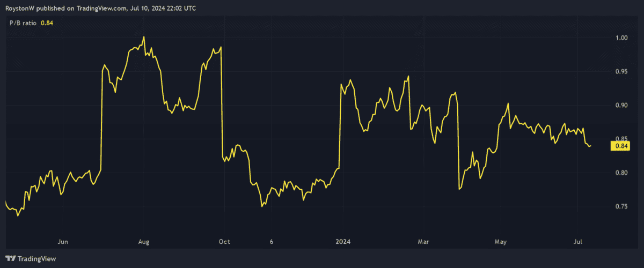Click the yellow 0.84 price tag on axis
The height and width of the screenshot is (268, 644).
coord(620,145)
